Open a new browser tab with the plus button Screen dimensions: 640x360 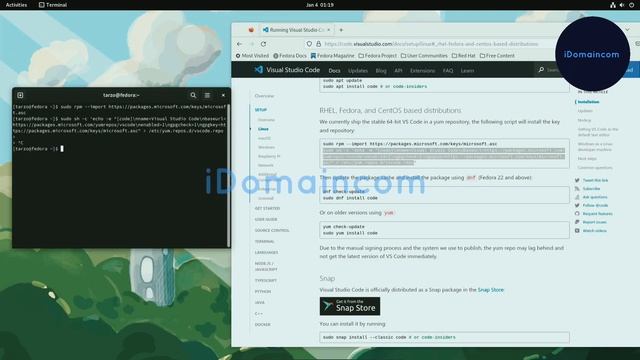point(341,30)
